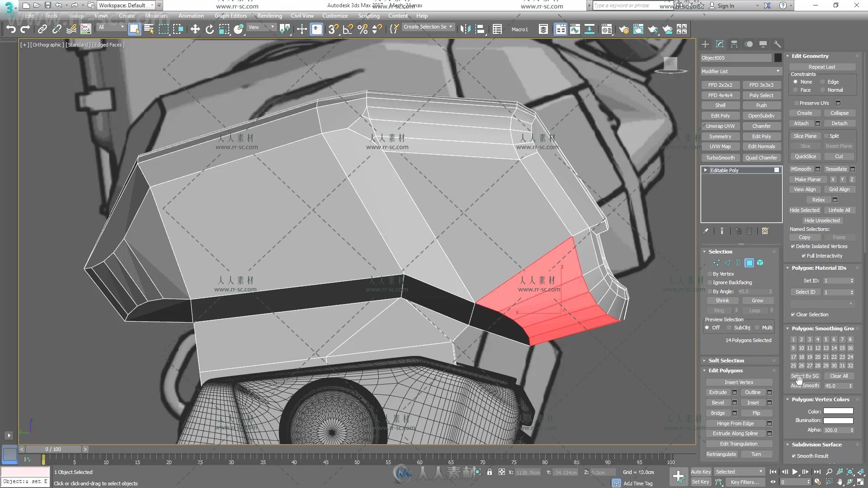This screenshot has width=868, height=488.
Task: Open the Motion command panel tab
Action: 749,44
